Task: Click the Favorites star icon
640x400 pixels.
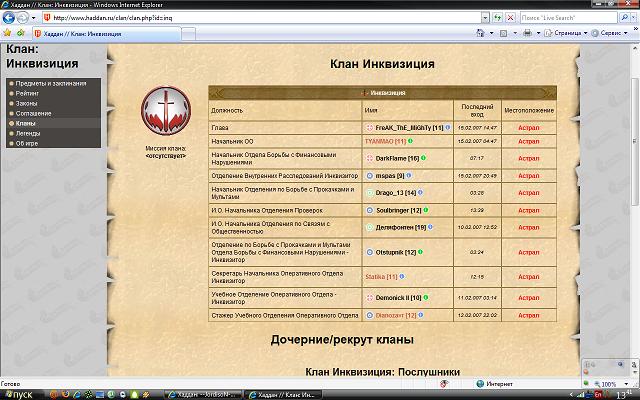Action: click(8, 33)
